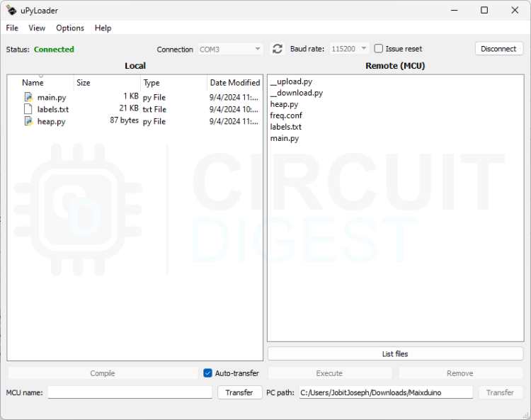Click Transfer button next to PC path

tap(500, 392)
